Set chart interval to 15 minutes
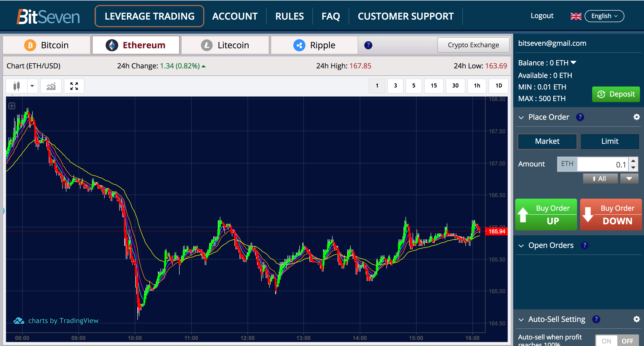The width and height of the screenshot is (644, 346). point(434,86)
